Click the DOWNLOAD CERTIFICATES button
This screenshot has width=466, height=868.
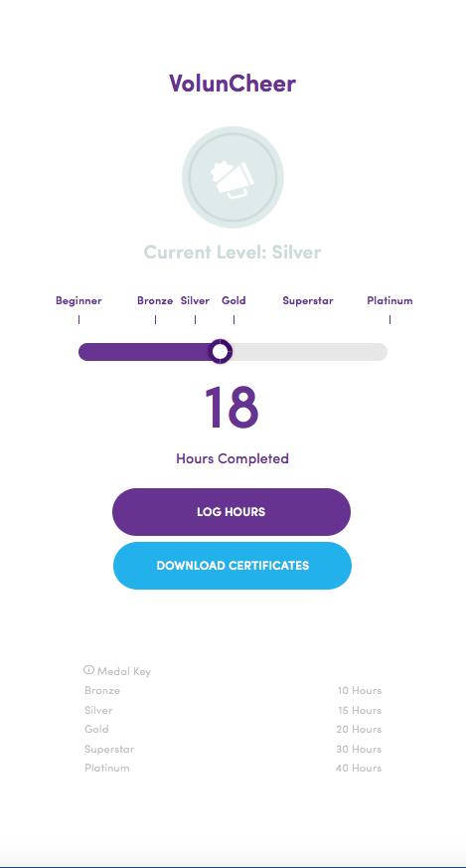233,565
